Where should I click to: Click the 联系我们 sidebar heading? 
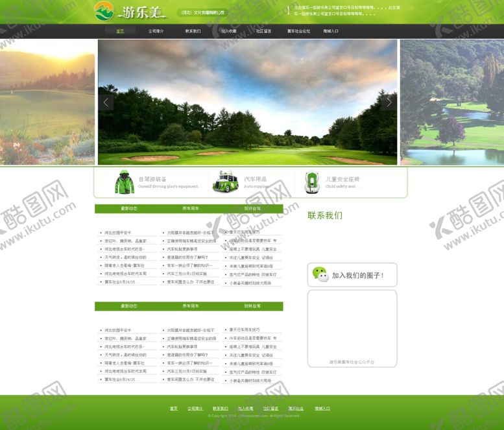(325, 215)
